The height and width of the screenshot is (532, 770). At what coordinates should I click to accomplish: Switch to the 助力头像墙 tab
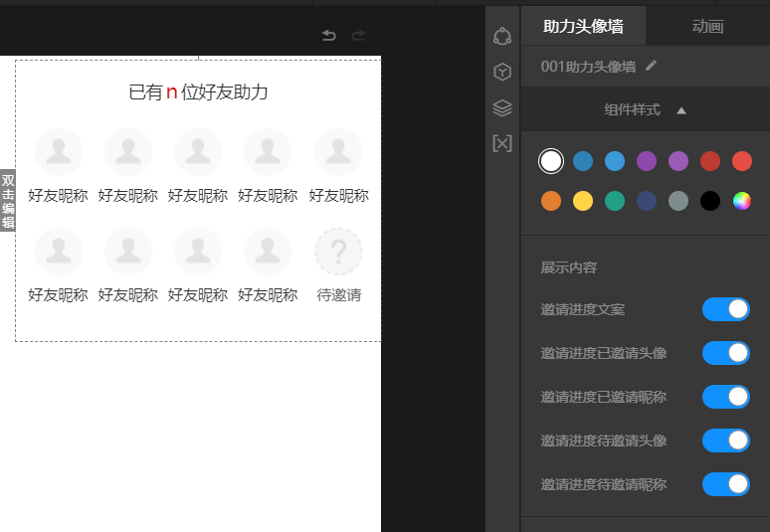pos(583,26)
